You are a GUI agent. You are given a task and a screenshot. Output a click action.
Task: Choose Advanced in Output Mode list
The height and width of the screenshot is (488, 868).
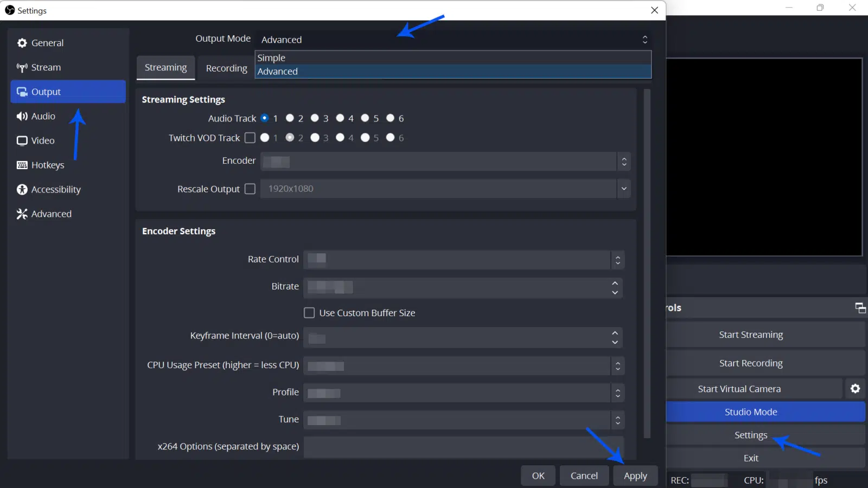pyautogui.click(x=453, y=72)
